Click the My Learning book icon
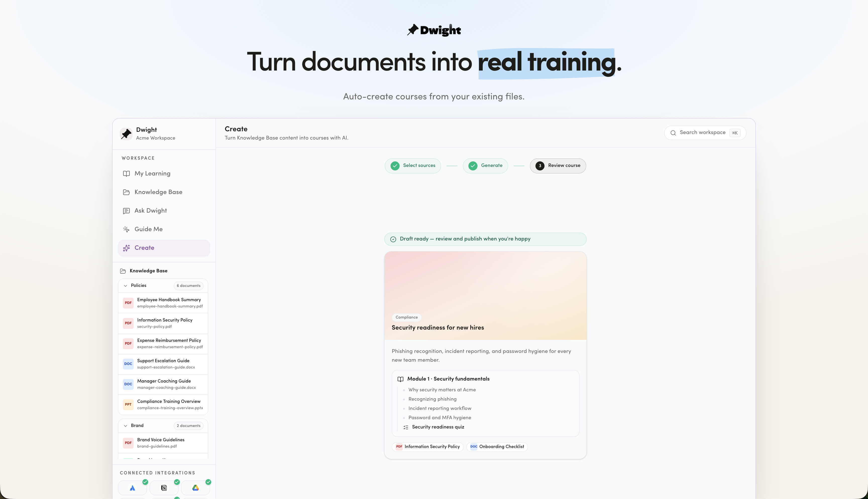The height and width of the screenshot is (499, 868). click(126, 173)
